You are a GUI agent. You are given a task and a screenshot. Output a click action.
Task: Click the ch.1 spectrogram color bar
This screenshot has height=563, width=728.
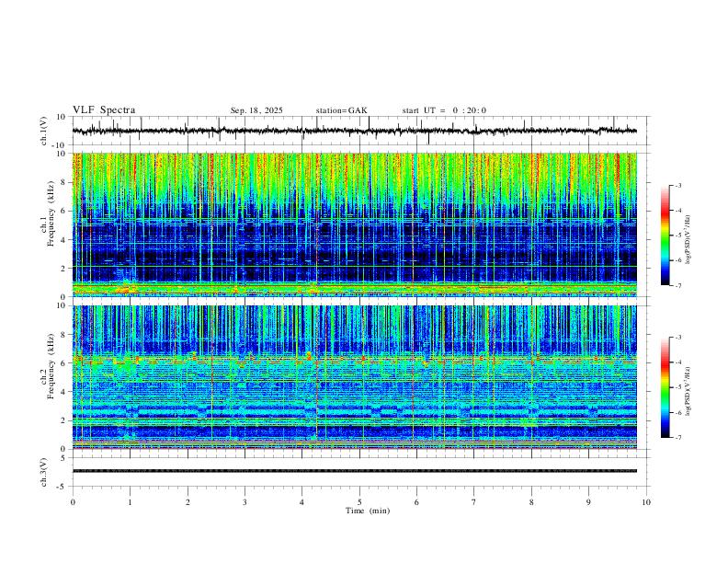click(665, 236)
